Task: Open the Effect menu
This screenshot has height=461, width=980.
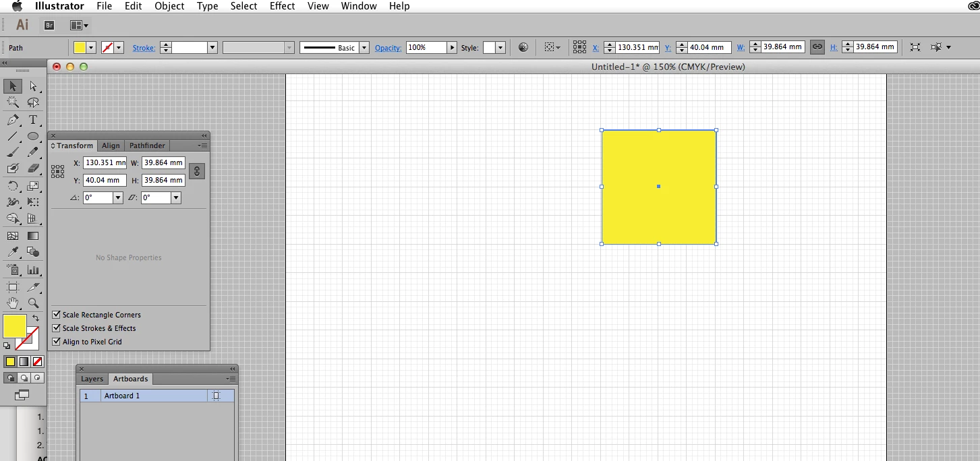Action: [282, 6]
